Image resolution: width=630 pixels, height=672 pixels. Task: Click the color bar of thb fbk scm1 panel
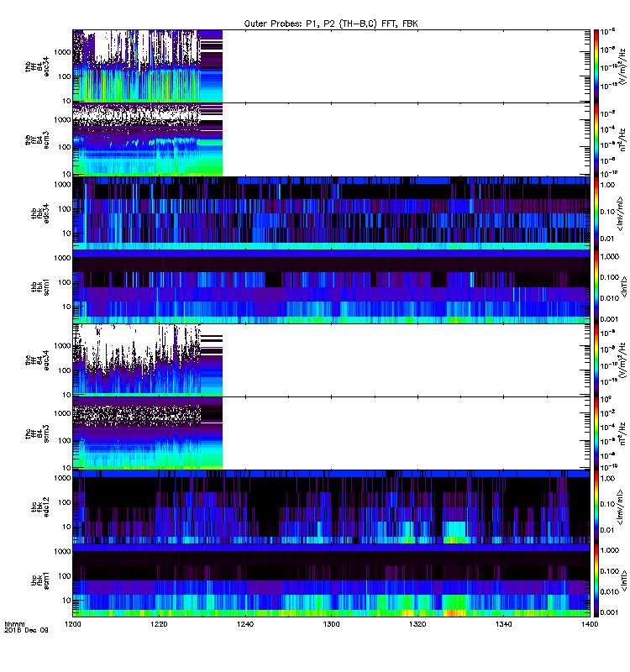click(x=596, y=286)
